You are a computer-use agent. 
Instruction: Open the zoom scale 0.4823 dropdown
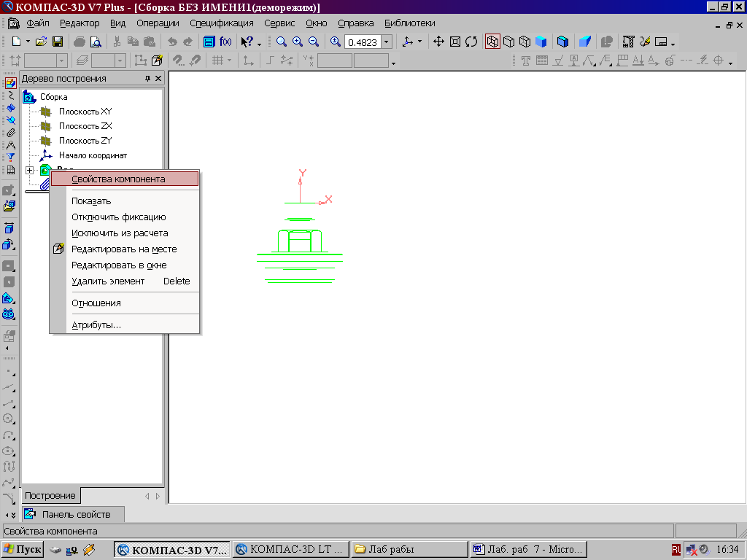[x=387, y=42]
